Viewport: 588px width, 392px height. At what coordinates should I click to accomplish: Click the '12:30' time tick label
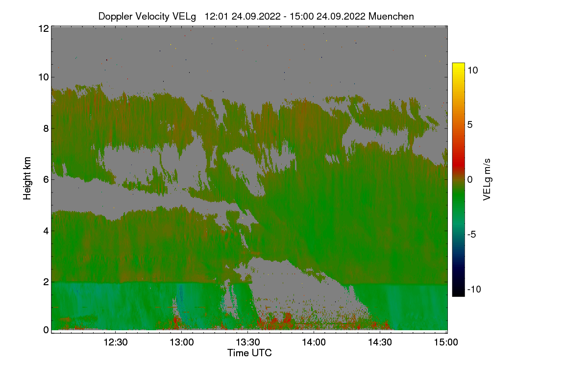116,343
